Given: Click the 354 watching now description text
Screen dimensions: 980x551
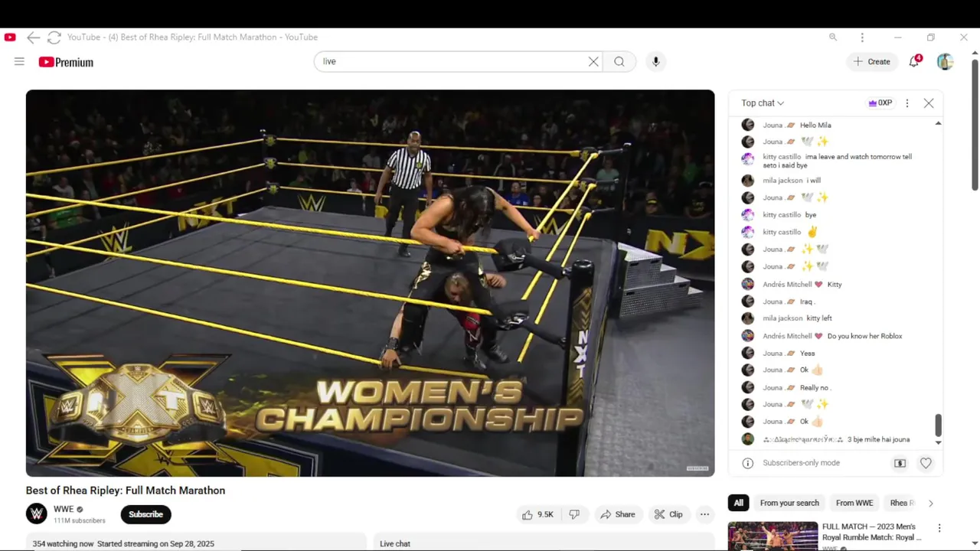Looking at the screenshot, I should coord(123,544).
